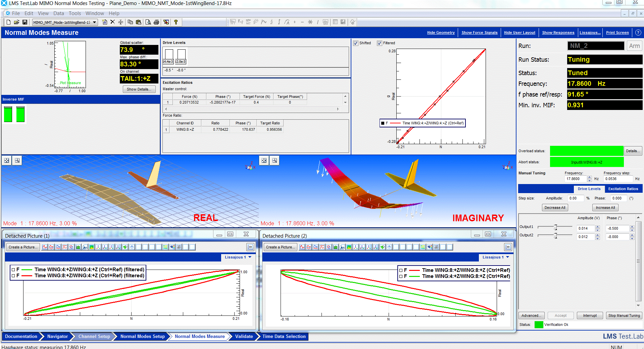The image size is (644, 349).
Task: Click the Print icon in the main toolbar
Action: [156, 22]
